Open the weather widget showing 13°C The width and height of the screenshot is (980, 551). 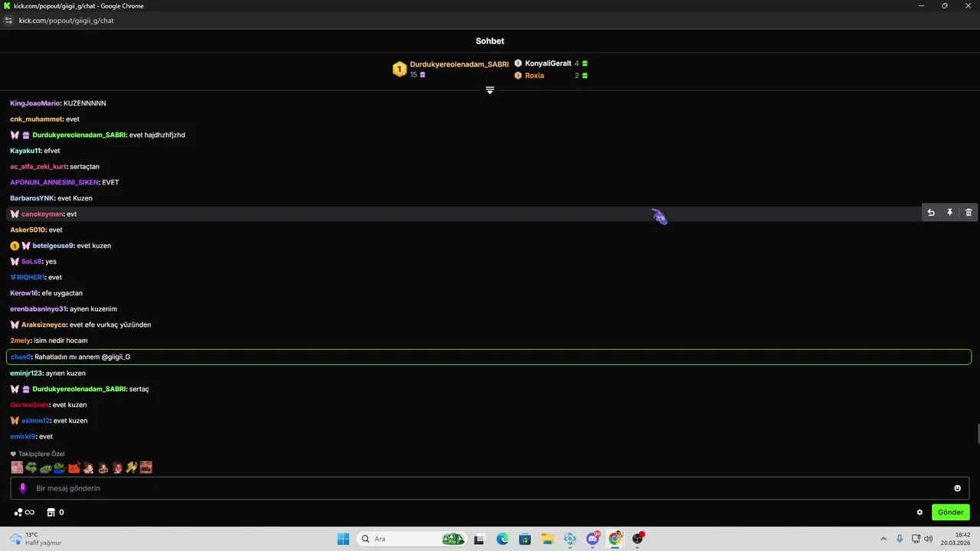pyautogui.click(x=35, y=539)
